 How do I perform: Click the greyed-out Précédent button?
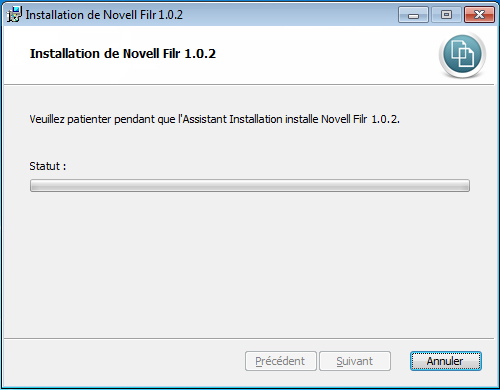click(281, 361)
